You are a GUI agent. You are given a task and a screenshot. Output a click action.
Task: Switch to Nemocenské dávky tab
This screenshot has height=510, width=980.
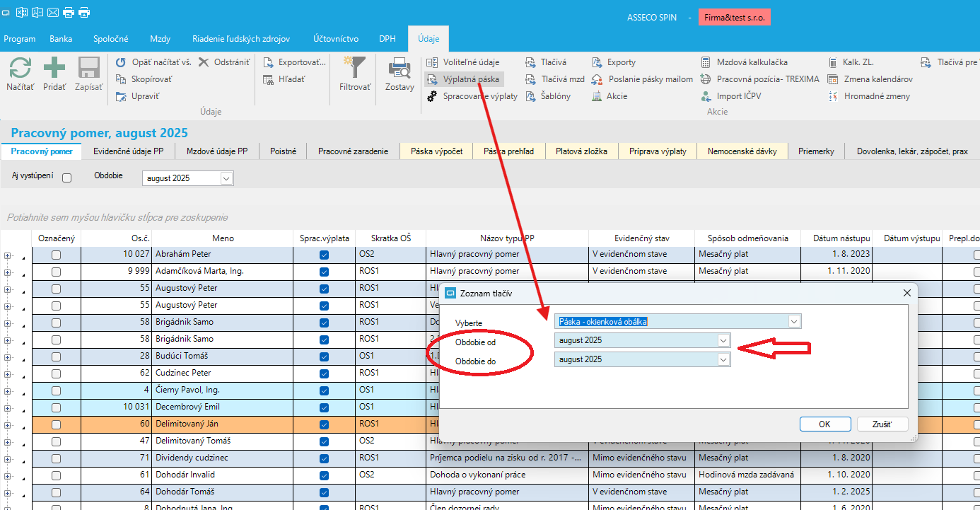(x=742, y=151)
